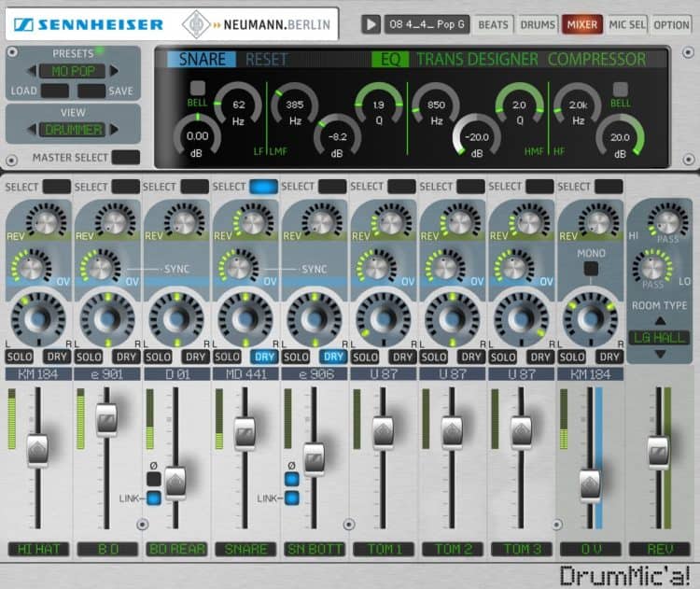The height and width of the screenshot is (589, 700).
Task: Open the e 906 mic selector
Action: click(315, 374)
